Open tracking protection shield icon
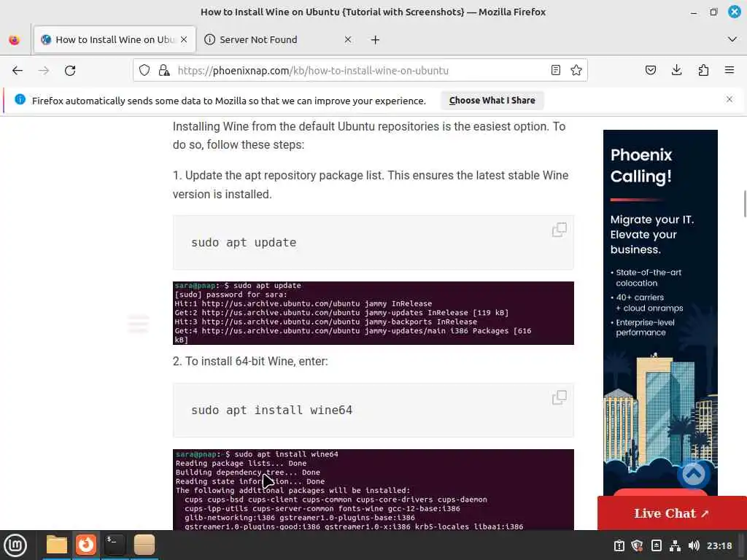 click(144, 71)
